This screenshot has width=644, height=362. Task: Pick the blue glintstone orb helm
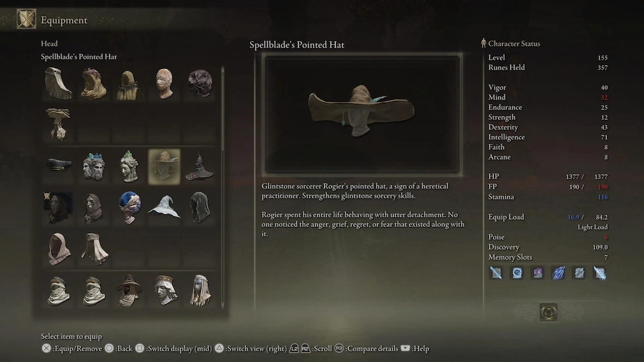(129, 207)
